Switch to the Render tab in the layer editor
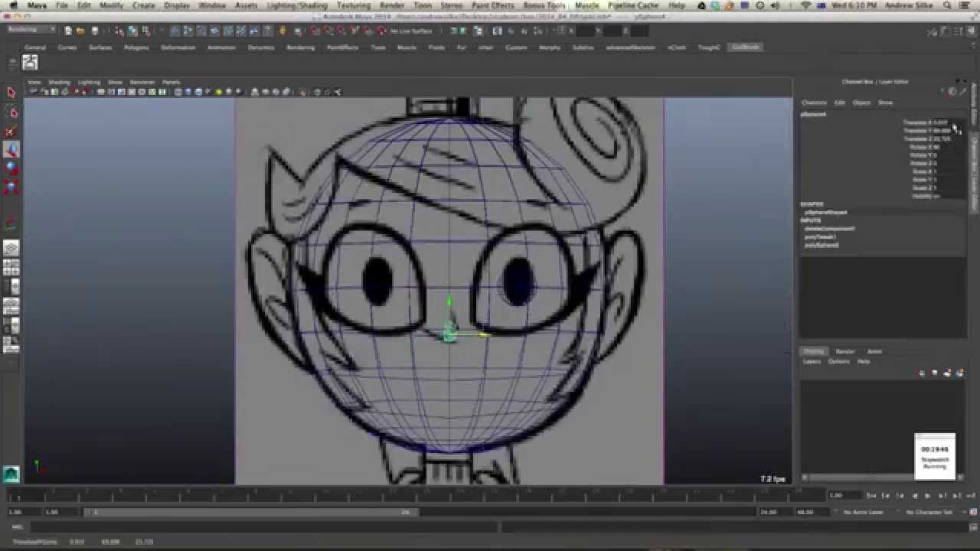Image resolution: width=980 pixels, height=551 pixels. tap(845, 351)
